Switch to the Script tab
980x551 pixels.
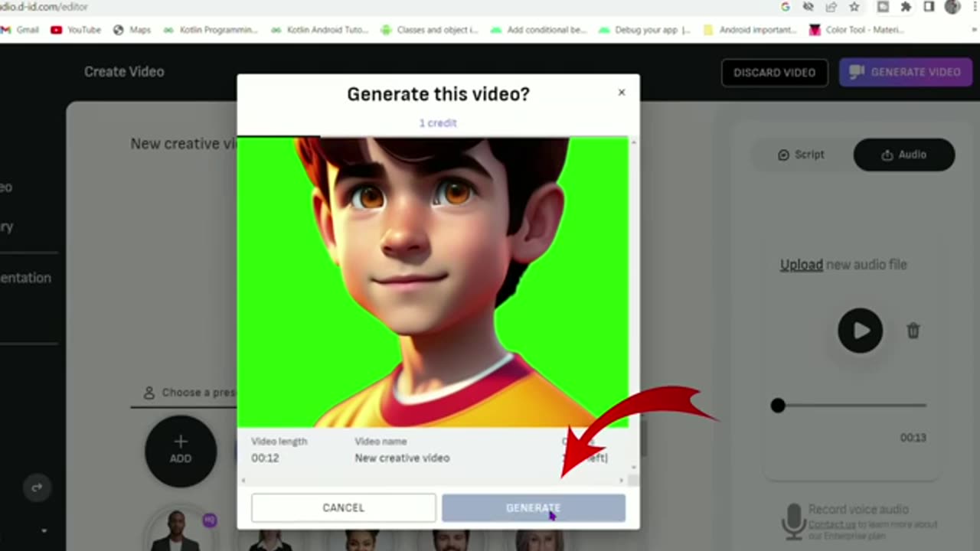[801, 155]
